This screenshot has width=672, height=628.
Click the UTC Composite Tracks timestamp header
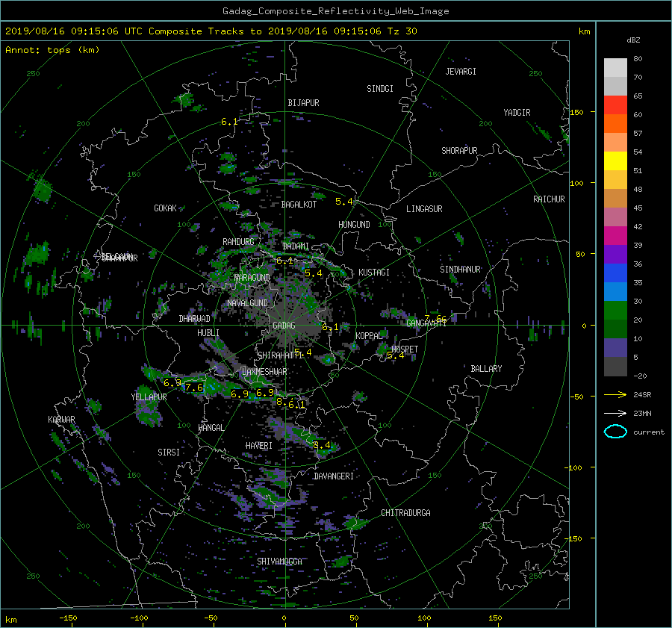[211, 31]
